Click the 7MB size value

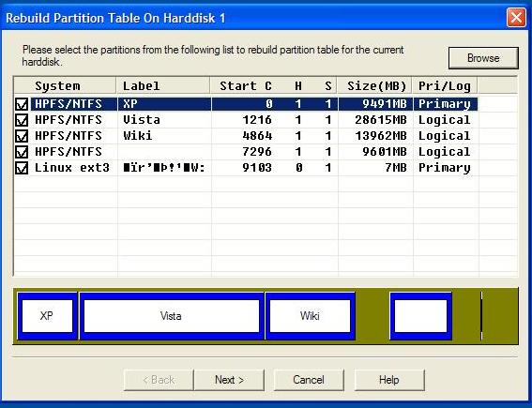click(x=396, y=168)
